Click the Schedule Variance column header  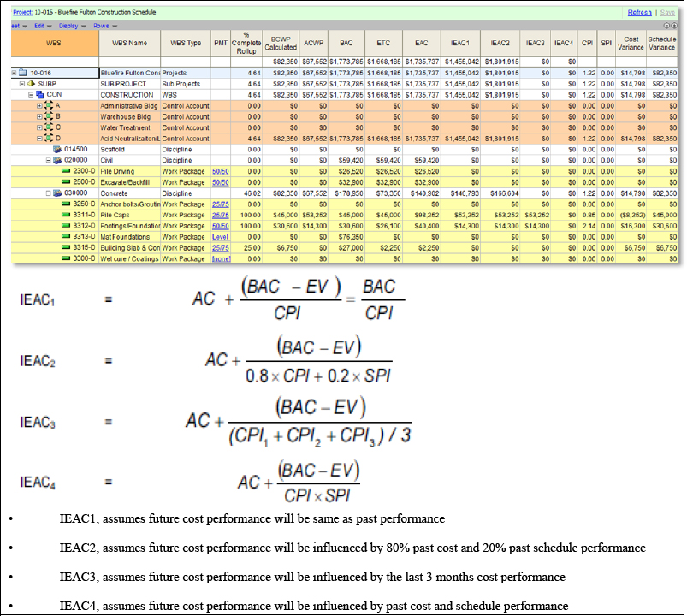662,43
